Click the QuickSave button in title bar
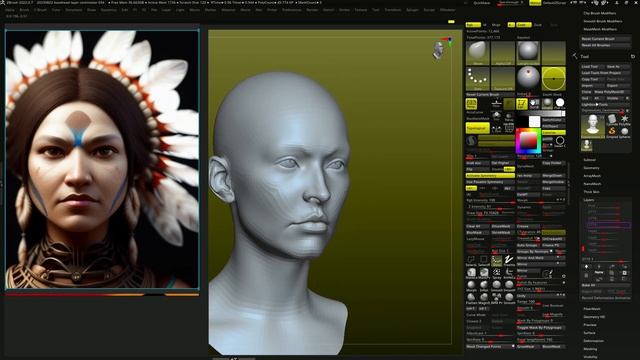Screen dimensions: 640x360 point(482,3)
